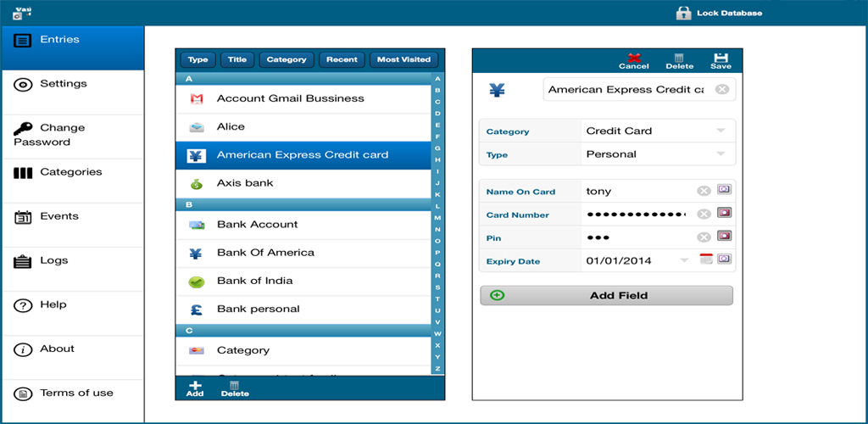Select the Axis bank entry
868x424 pixels.
click(x=303, y=183)
